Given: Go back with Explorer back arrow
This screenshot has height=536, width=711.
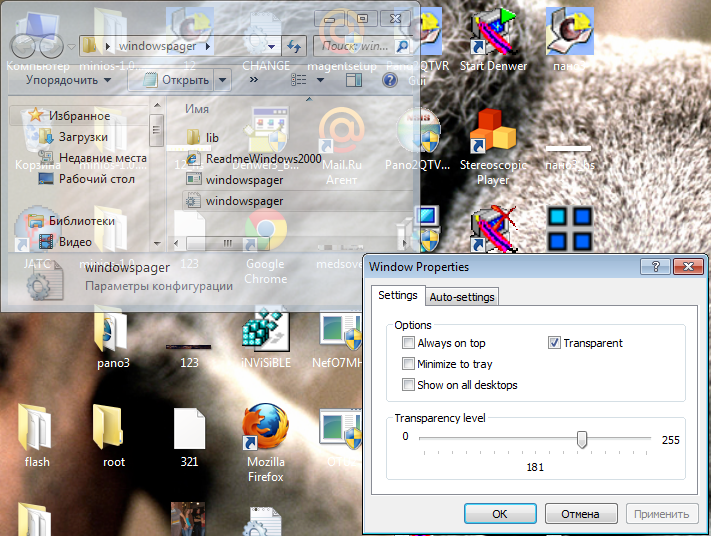Looking at the screenshot, I should tap(23, 45).
